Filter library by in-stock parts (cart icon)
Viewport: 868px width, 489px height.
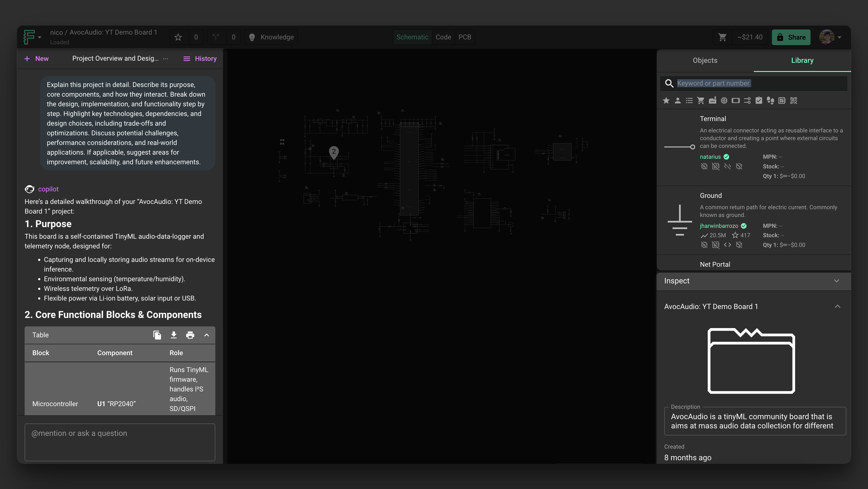pos(701,101)
